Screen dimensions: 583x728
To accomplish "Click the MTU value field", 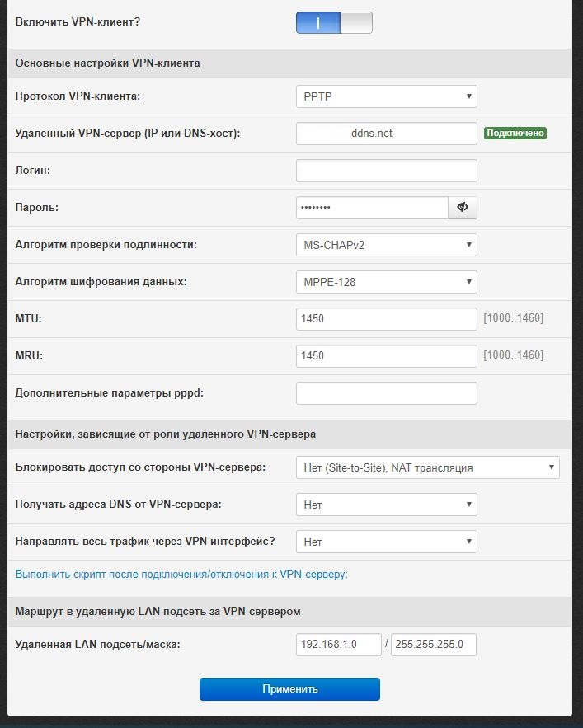I will (x=386, y=319).
